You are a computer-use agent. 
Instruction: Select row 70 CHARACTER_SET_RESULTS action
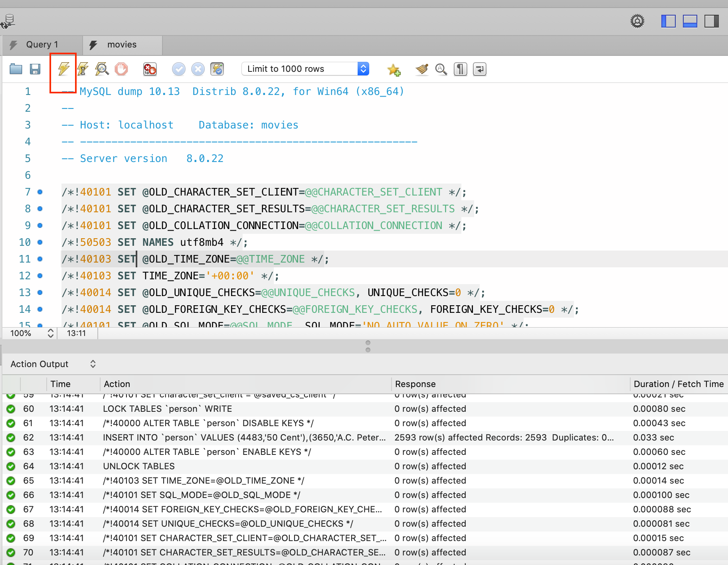pyautogui.click(x=244, y=552)
